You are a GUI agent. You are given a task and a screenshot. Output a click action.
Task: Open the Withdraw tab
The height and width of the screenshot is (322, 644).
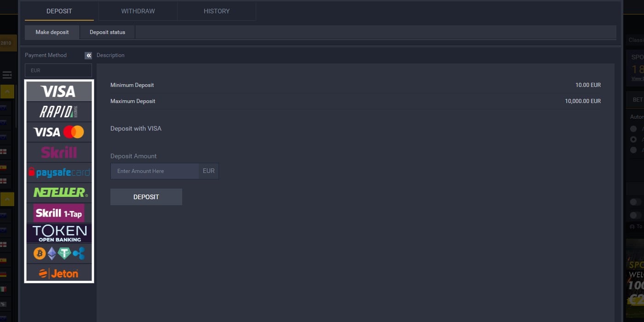click(138, 11)
